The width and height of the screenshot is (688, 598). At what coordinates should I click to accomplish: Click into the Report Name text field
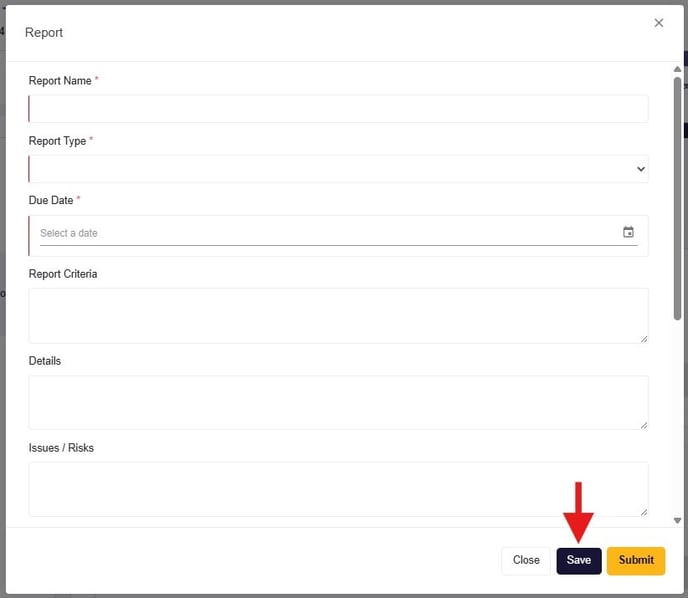338,109
